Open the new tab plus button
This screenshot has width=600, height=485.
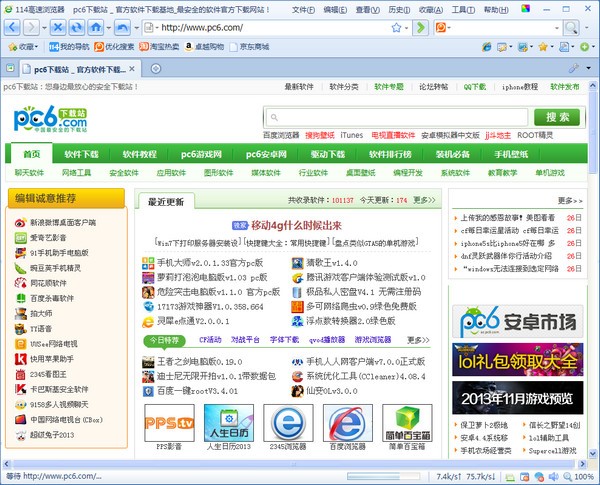pyautogui.click(x=155, y=69)
